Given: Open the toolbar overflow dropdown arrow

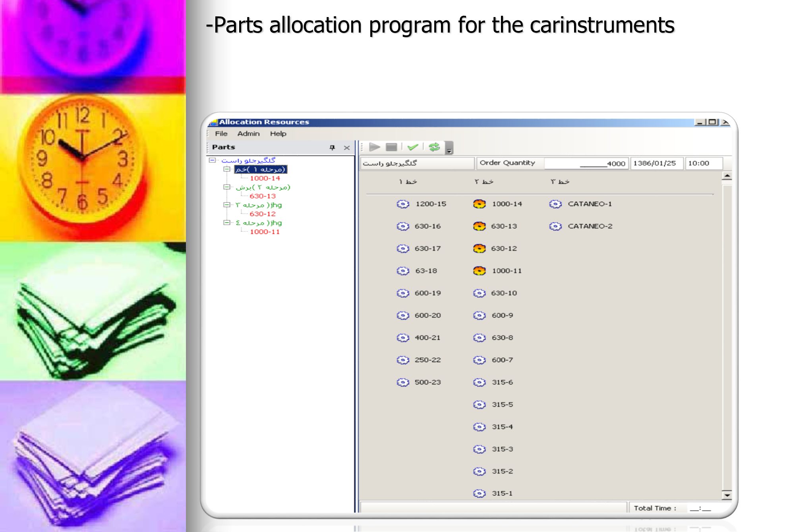Looking at the screenshot, I should click(449, 151).
